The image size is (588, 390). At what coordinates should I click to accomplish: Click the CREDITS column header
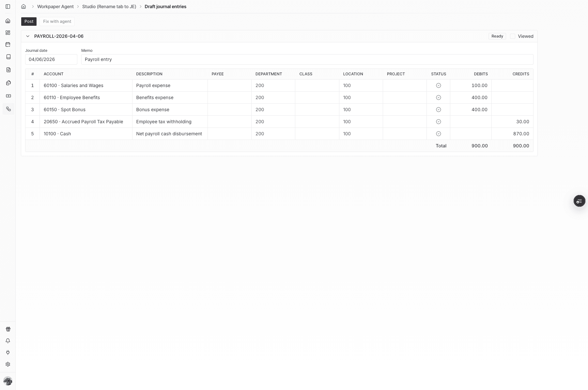[x=520, y=74]
